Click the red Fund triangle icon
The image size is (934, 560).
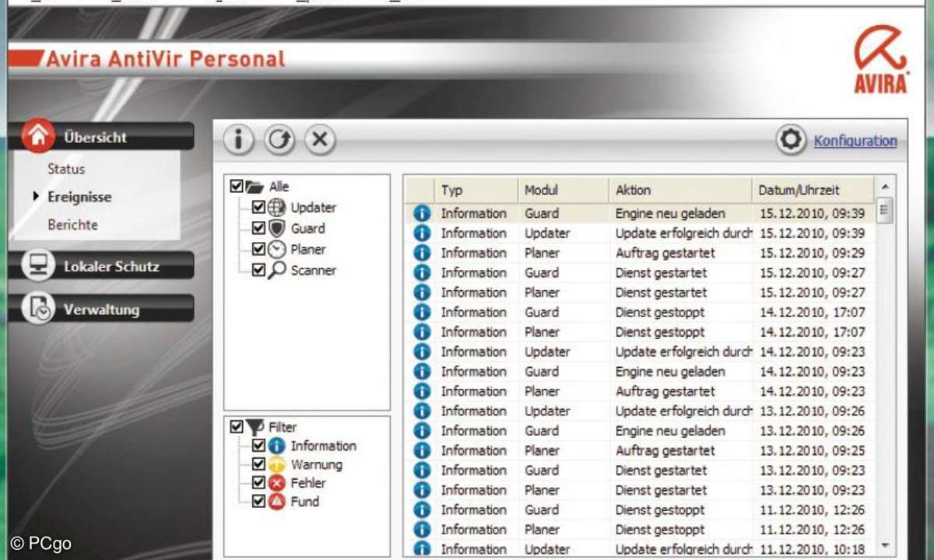[x=276, y=502]
